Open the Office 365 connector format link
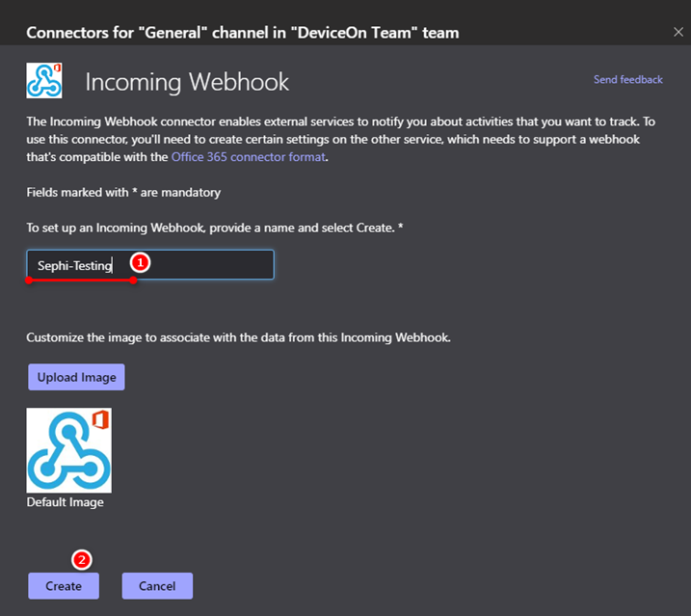The image size is (691, 616). 249,157
